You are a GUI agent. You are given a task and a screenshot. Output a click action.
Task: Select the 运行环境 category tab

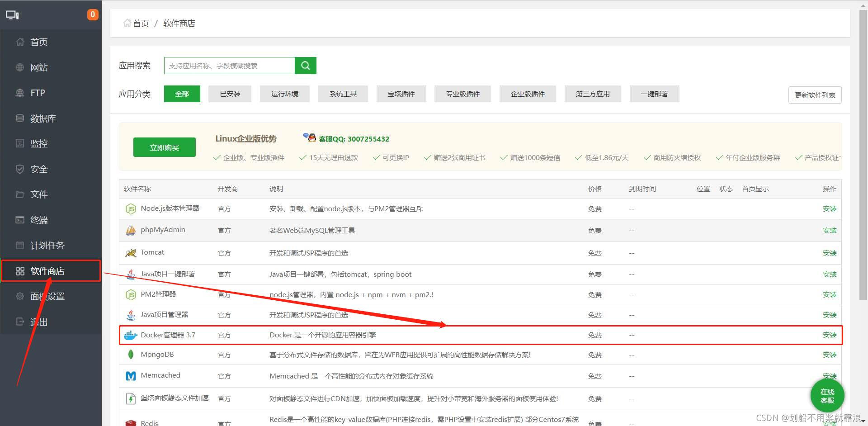click(x=284, y=94)
